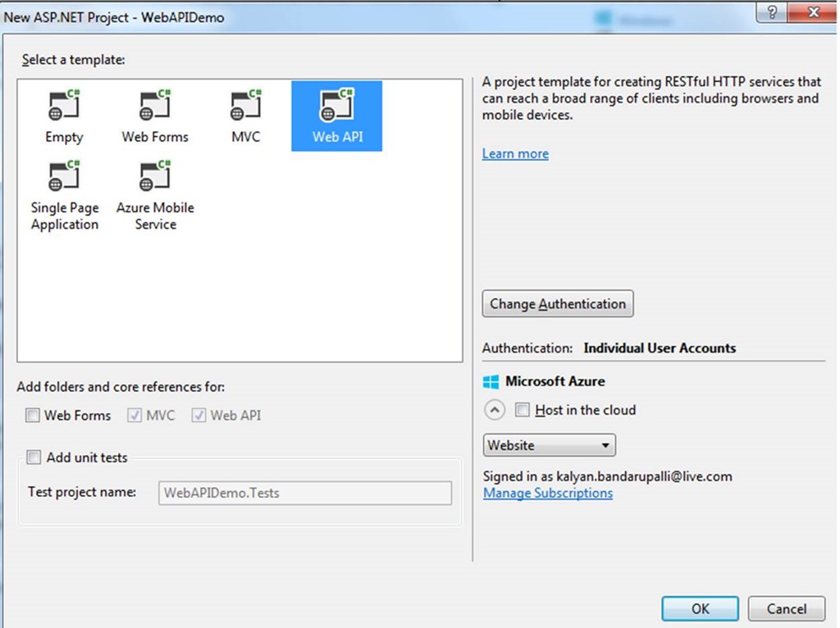
Task: Focus the Test project name field
Action: pos(305,493)
